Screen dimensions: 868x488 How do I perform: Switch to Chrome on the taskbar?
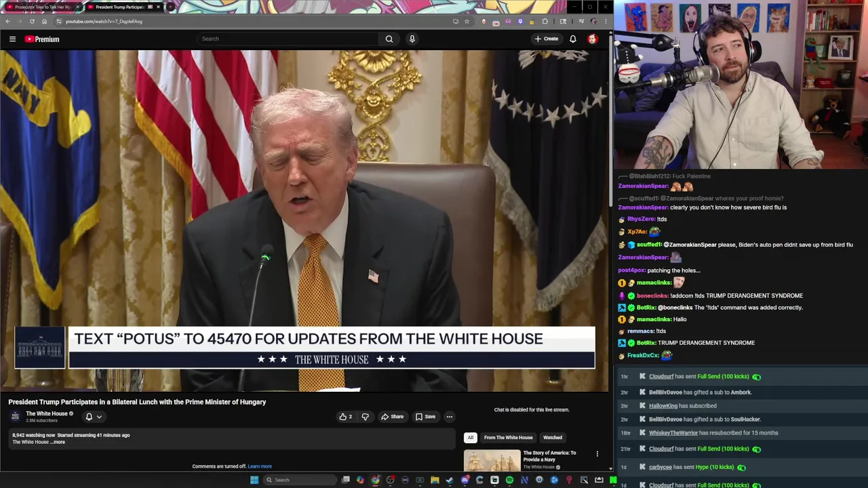pos(375,480)
